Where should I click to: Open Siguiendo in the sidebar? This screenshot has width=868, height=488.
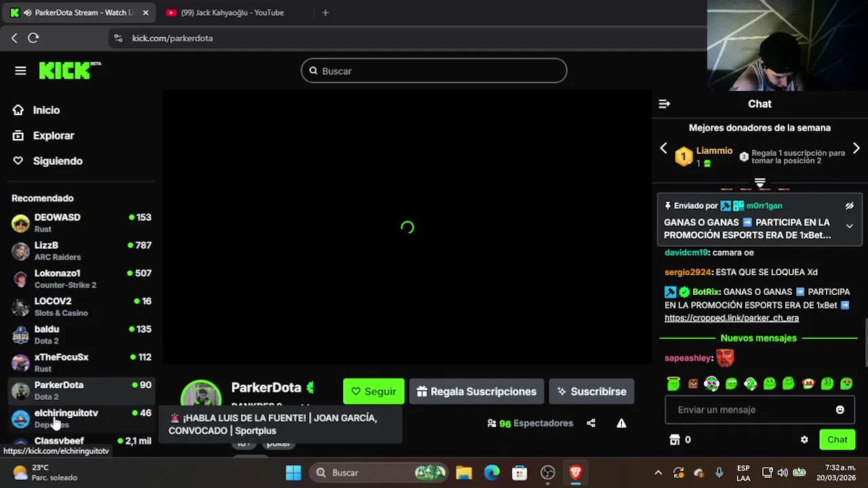point(58,161)
